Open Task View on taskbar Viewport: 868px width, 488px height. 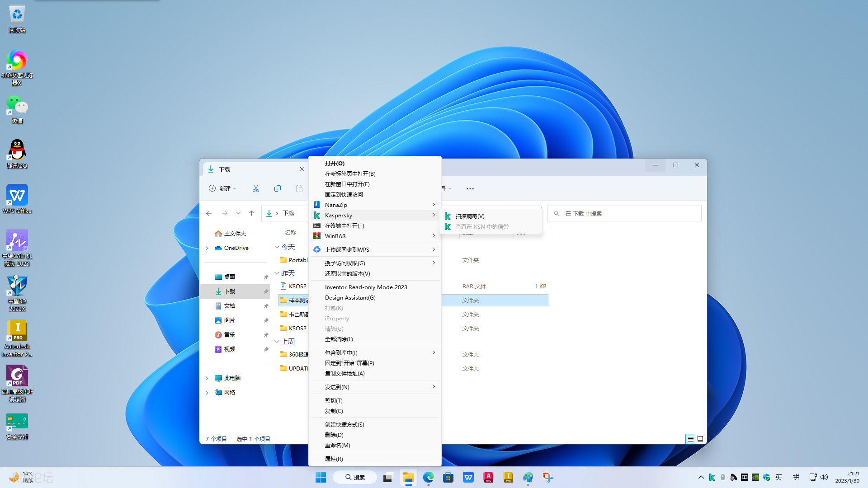[x=388, y=477]
